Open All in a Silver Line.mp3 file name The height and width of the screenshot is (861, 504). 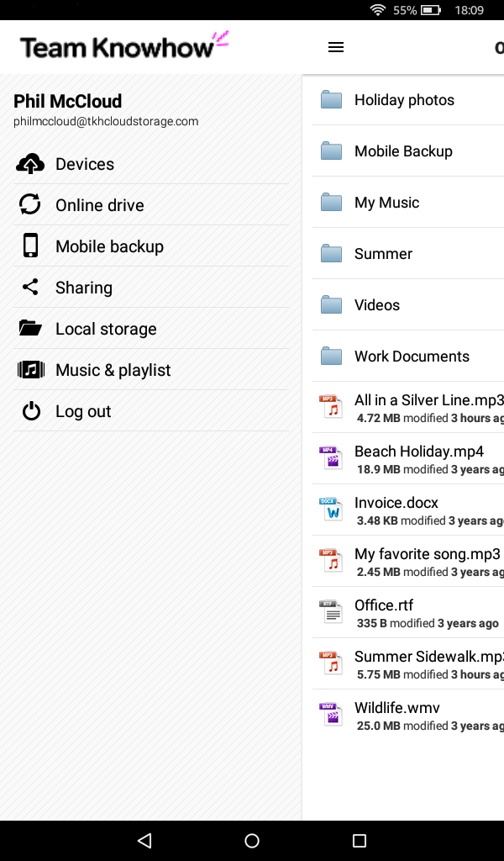click(x=429, y=399)
